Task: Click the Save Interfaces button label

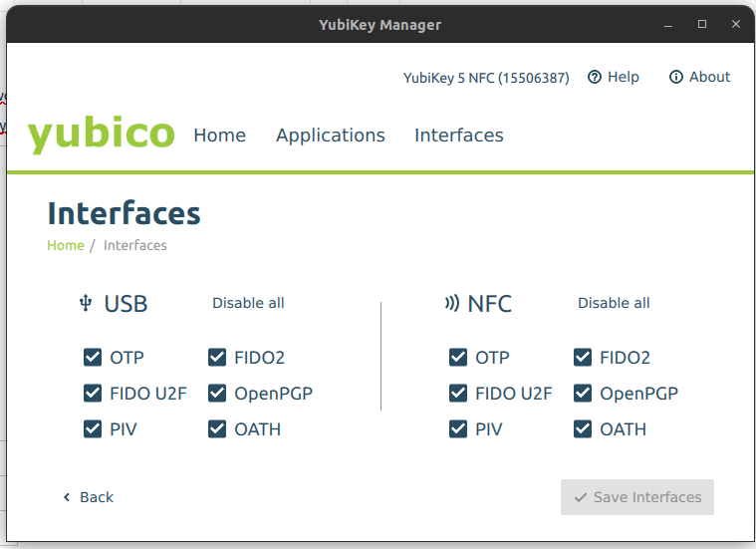Action: [x=647, y=497]
